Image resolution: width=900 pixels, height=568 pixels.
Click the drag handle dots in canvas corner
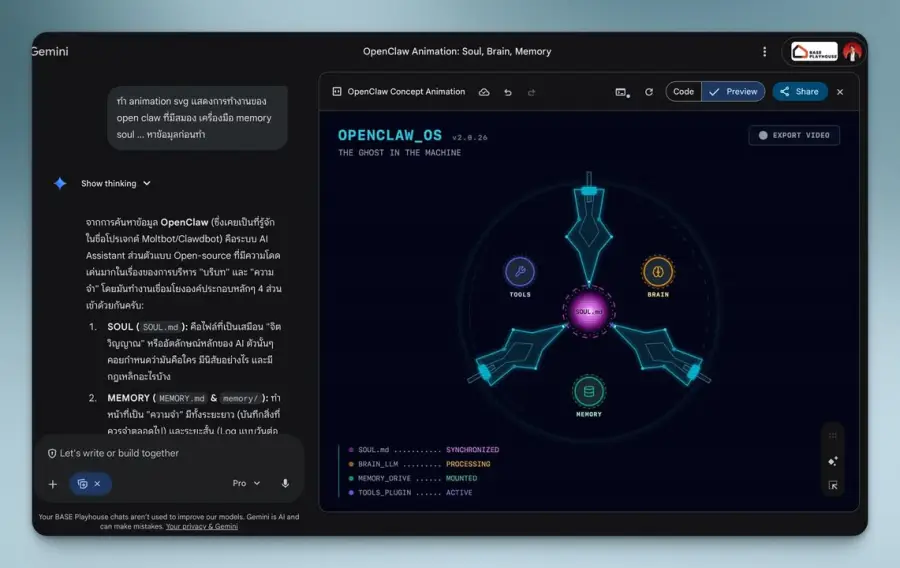pyautogui.click(x=833, y=436)
